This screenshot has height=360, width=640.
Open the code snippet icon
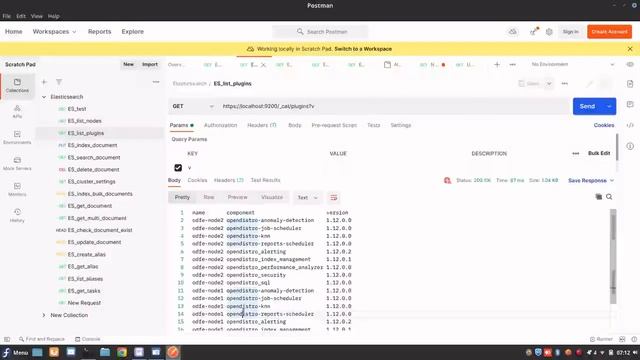click(x=630, y=125)
